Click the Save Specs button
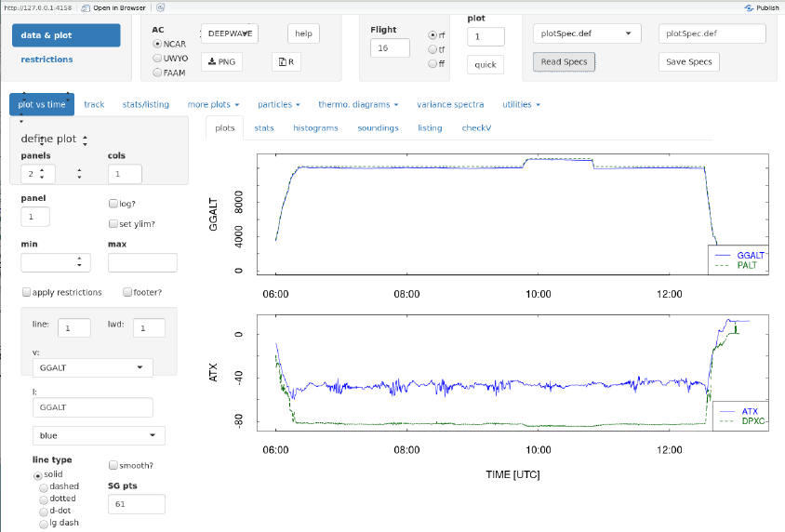 point(688,61)
